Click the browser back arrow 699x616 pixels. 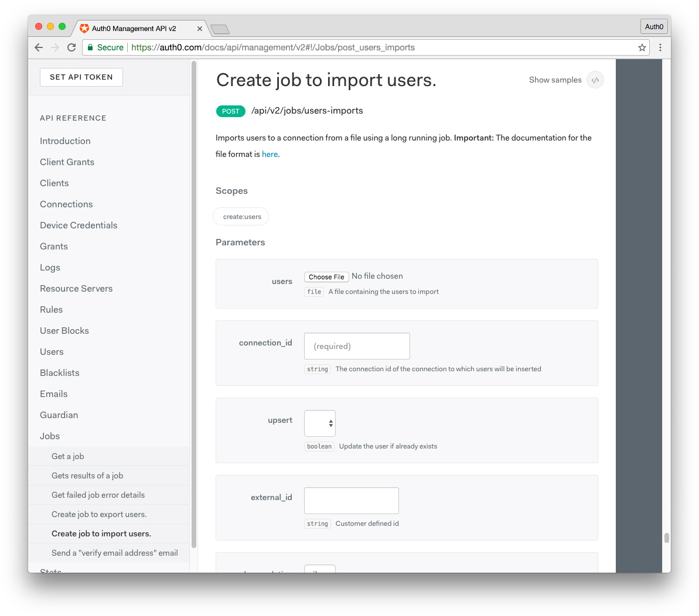click(x=39, y=47)
